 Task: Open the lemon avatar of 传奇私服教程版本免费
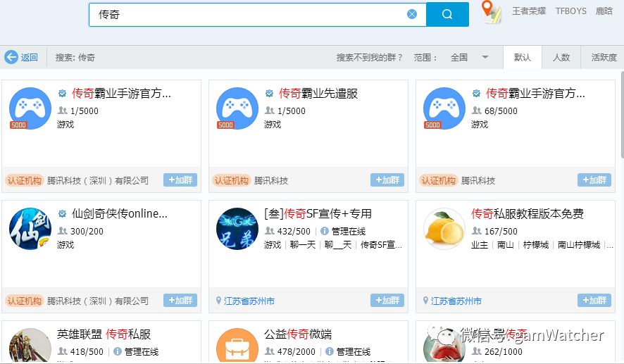(444, 229)
